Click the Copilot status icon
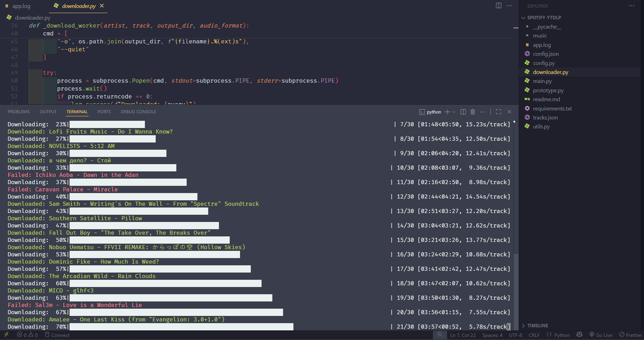Image resolution: width=644 pixels, height=340 pixels. [x=579, y=335]
